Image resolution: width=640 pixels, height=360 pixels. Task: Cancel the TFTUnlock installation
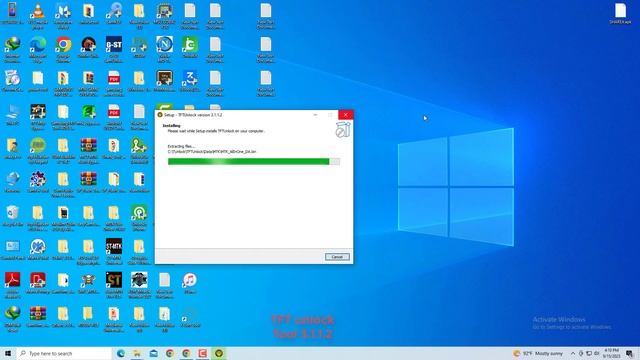click(337, 257)
